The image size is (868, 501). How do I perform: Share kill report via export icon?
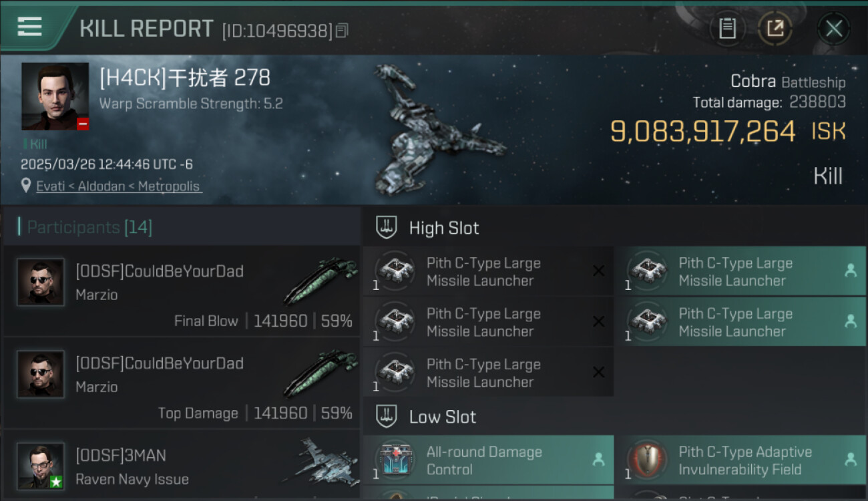[775, 29]
